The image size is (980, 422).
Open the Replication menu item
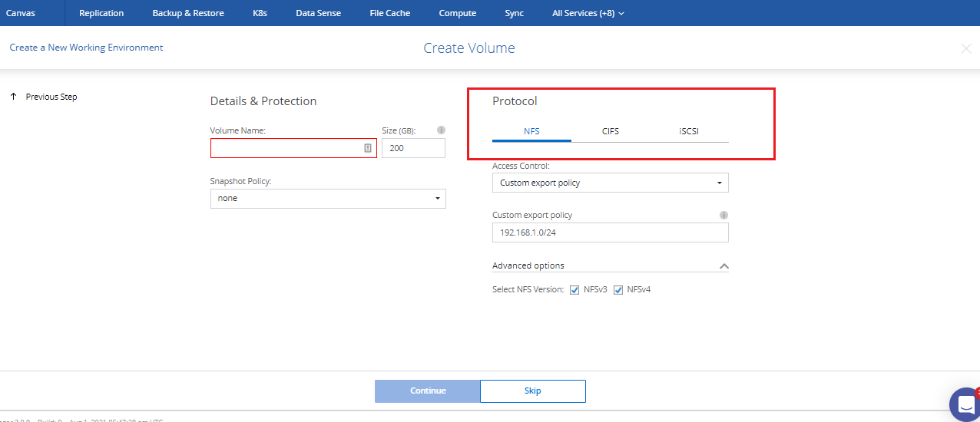(101, 13)
